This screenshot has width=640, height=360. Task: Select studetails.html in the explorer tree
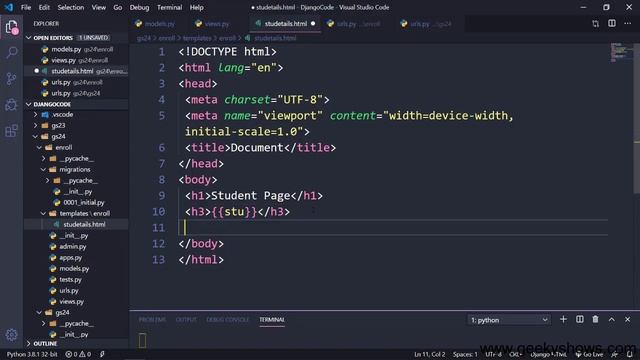click(x=77, y=224)
